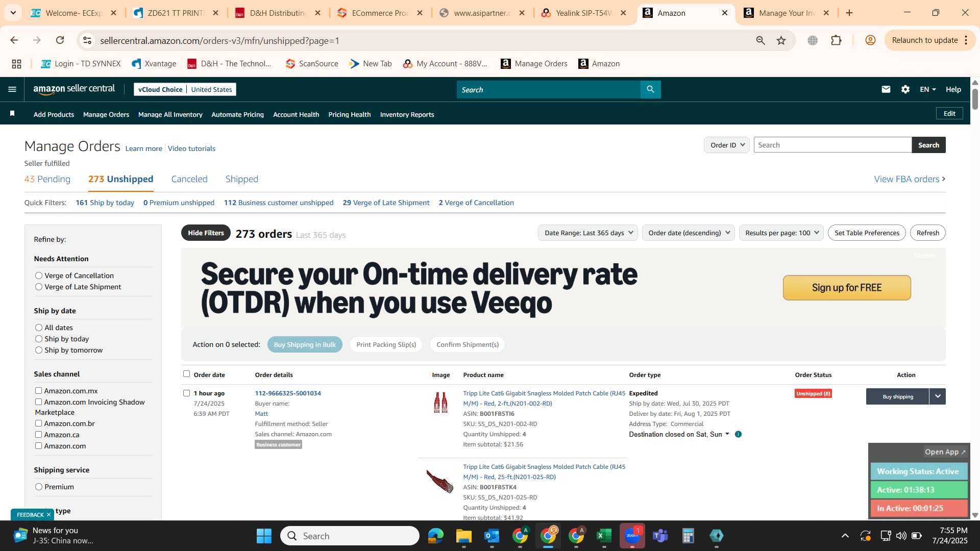Open File Explorer from taskbar
The image size is (980, 551).
[x=463, y=536]
